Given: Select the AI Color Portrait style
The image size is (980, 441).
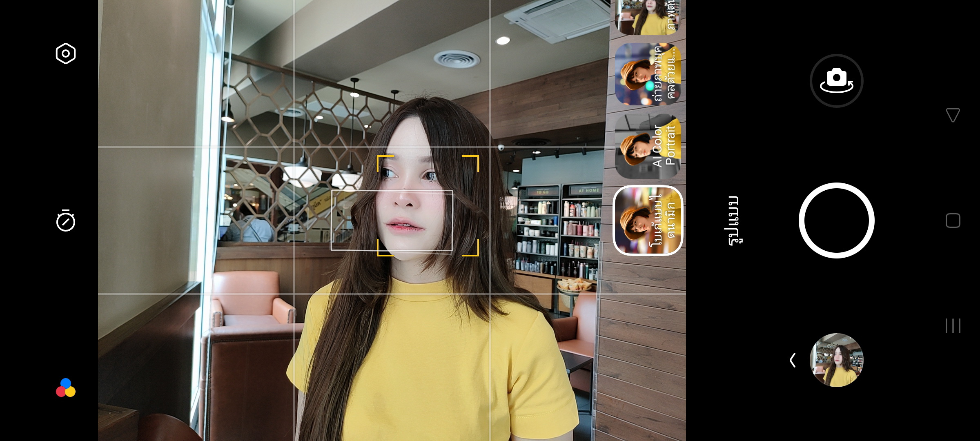Looking at the screenshot, I should coord(648,147).
